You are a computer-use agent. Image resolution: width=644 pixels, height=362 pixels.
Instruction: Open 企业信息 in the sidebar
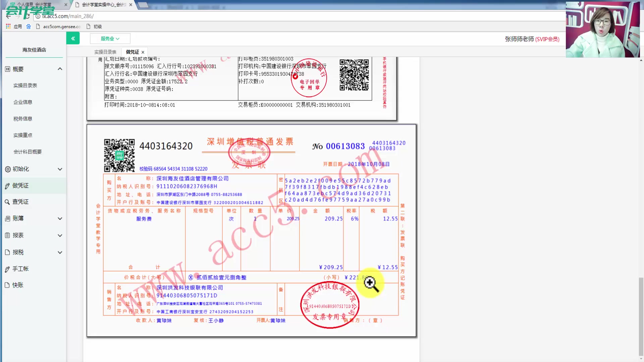[23, 102]
